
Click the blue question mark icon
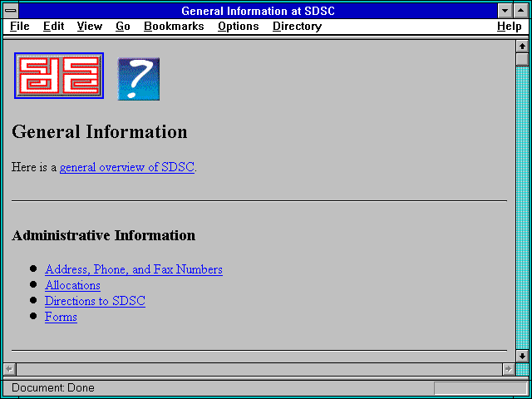click(139, 79)
